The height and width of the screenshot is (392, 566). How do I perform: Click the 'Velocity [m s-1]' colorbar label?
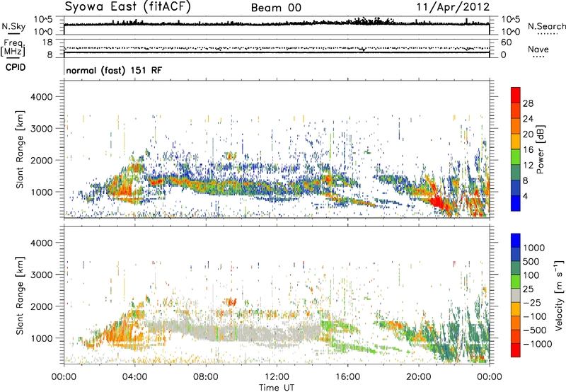(559, 295)
